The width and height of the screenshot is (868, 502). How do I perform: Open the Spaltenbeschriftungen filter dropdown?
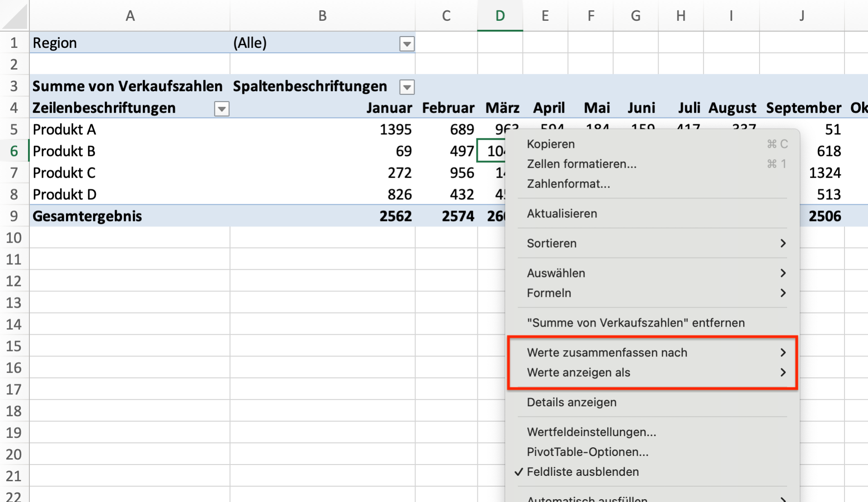click(406, 87)
